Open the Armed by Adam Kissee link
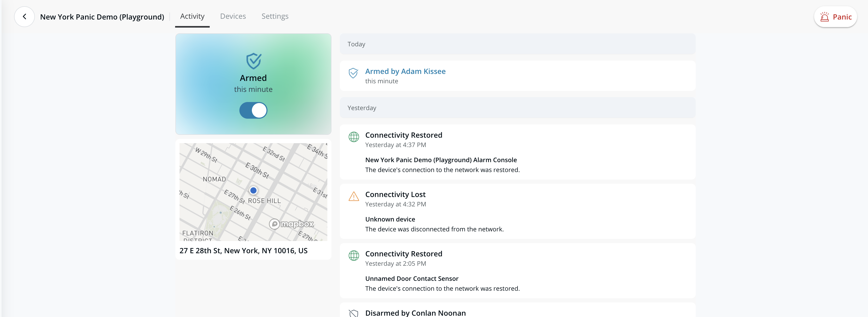Image resolution: width=868 pixels, height=317 pixels. 405,71
